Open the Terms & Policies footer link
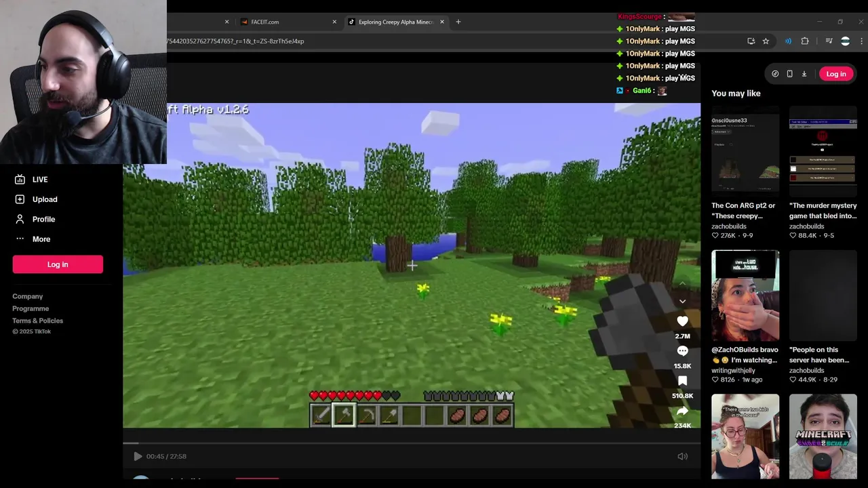This screenshot has width=868, height=488. (37, 321)
